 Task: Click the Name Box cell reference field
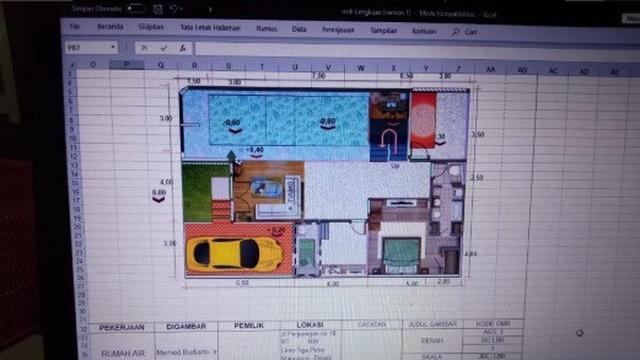(x=87, y=47)
